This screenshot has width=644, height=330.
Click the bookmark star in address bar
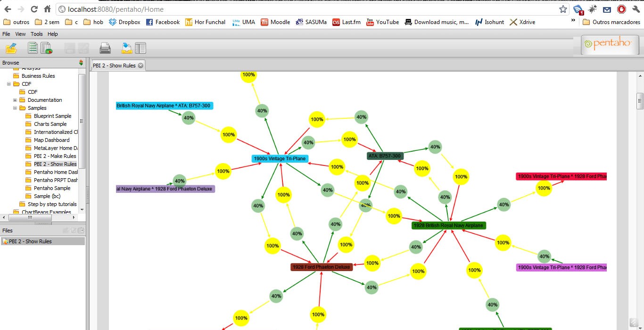[563, 9]
